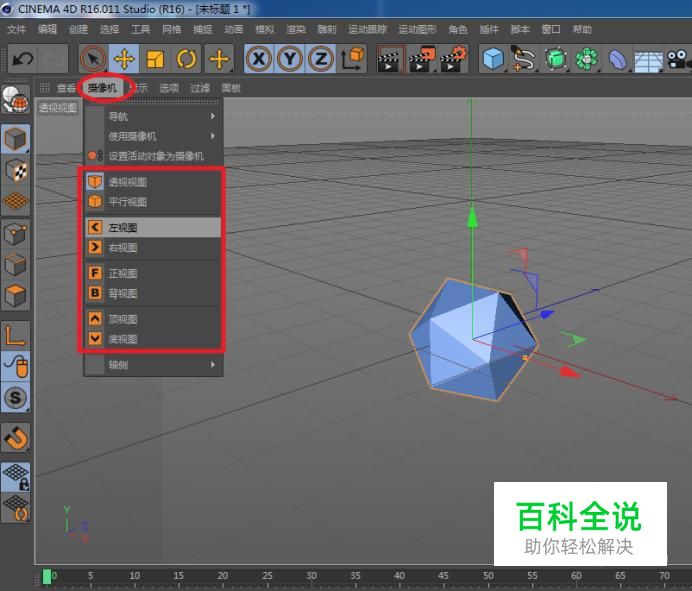Viewport: 692px width, 591px height.
Task: Switch to 正视图 front view
Action: [153, 273]
